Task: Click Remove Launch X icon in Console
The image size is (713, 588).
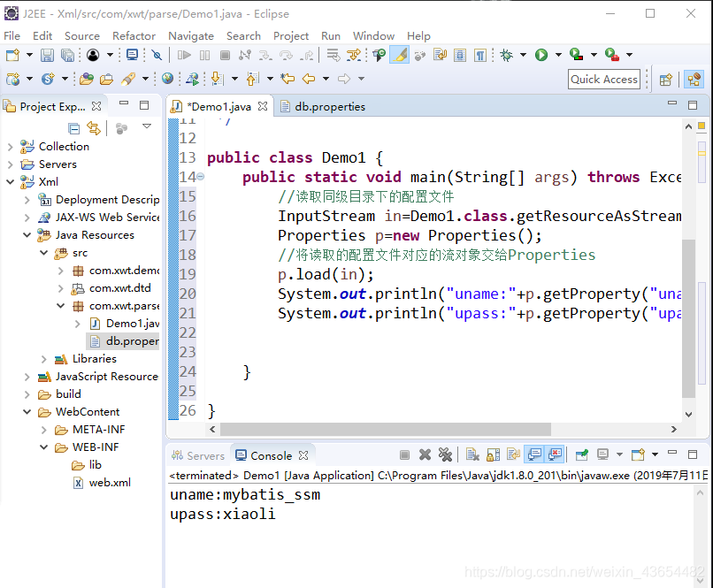Action: (x=425, y=454)
